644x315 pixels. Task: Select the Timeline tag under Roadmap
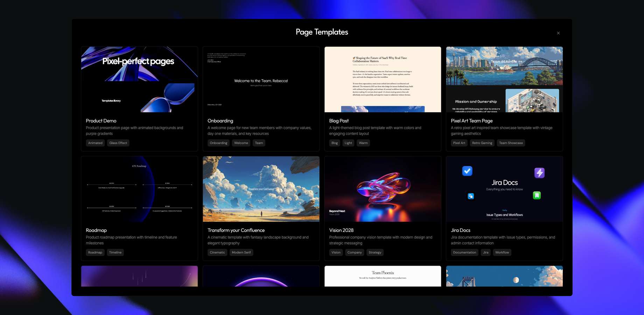pos(115,252)
